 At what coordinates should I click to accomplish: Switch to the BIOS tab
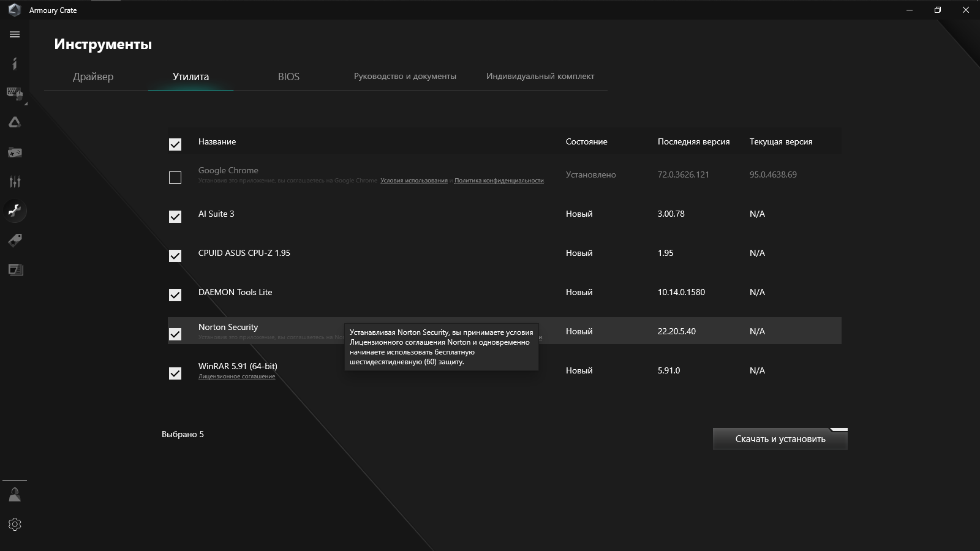click(288, 77)
